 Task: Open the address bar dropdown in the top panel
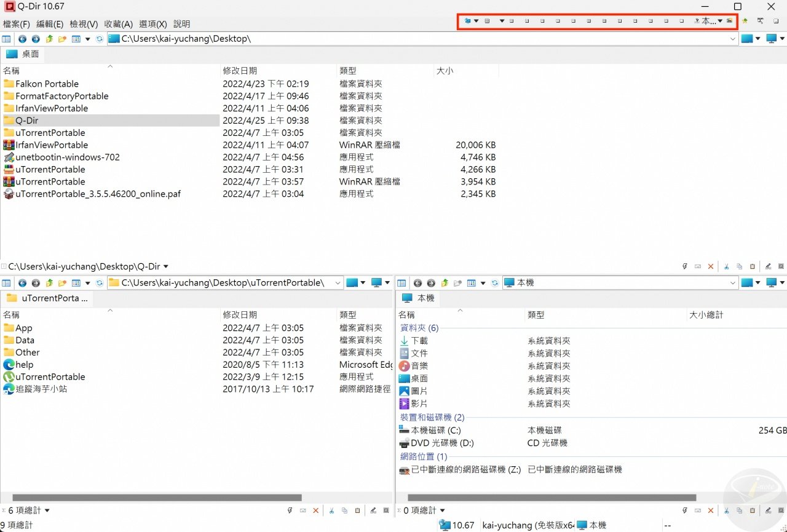733,38
